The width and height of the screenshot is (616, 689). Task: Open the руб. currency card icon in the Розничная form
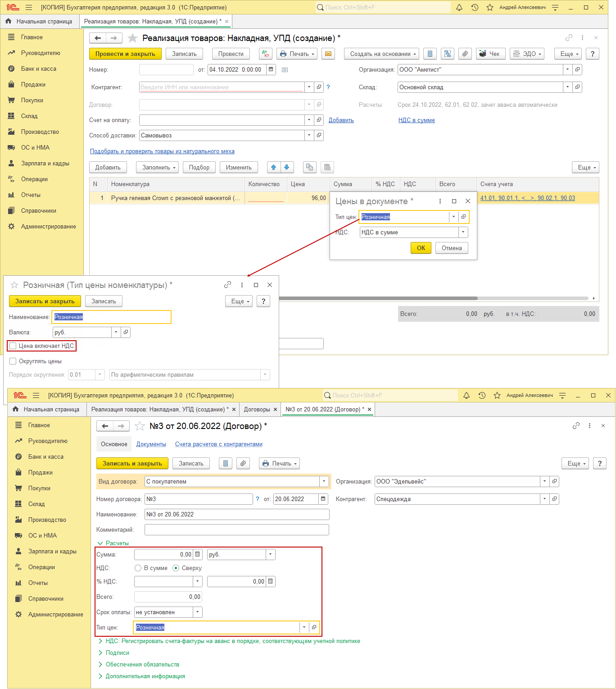pyautogui.click(x=126, y=332)
